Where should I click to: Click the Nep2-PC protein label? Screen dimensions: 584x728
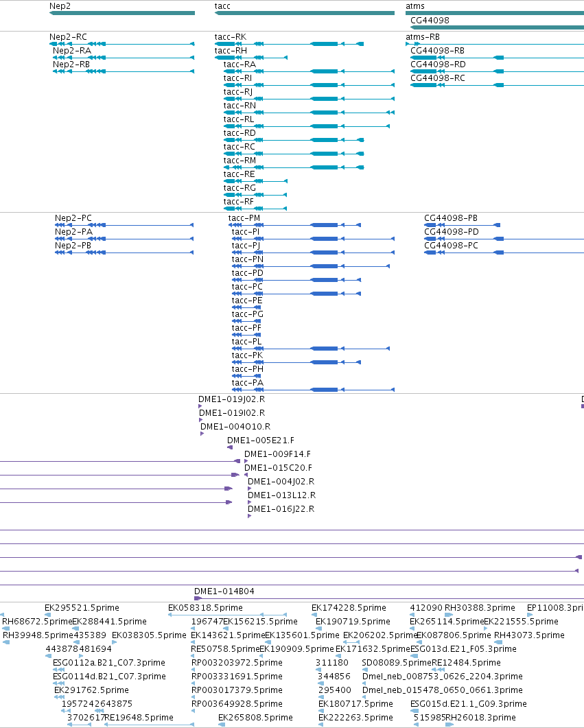pyautogui.click(x=73, y=218)
